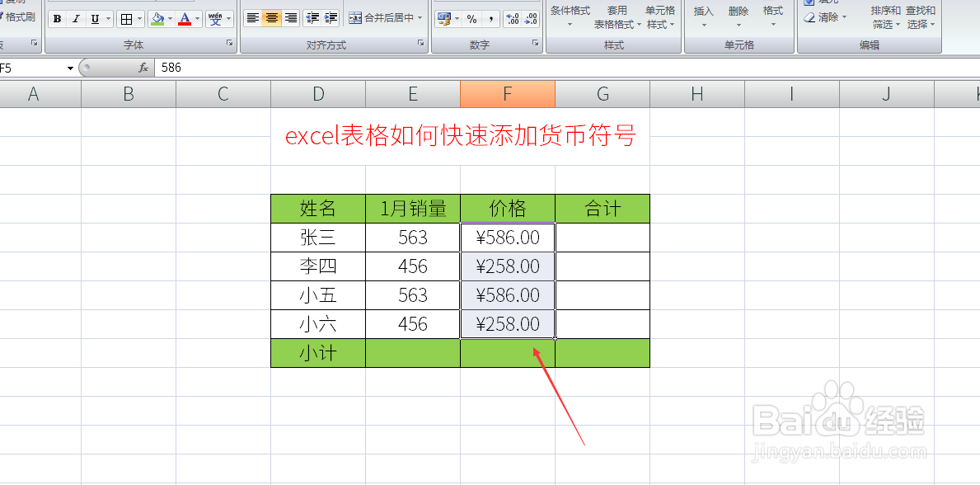
Task: Open 套用表格格式 table format menu
Action: pyautogui.click(x=617, y=16)
